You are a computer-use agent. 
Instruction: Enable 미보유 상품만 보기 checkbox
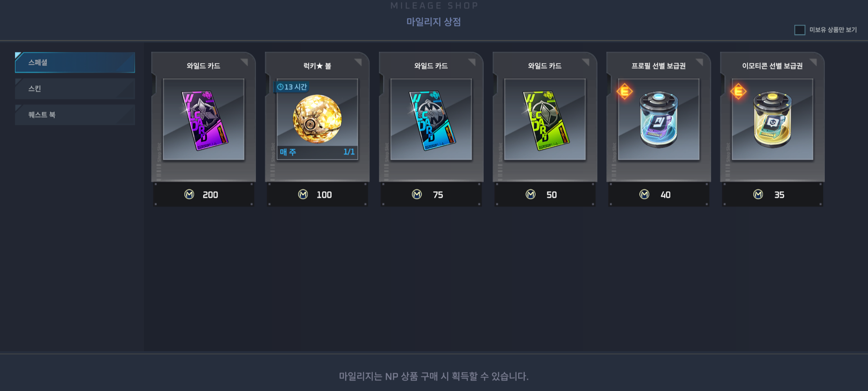pos(800,30)
